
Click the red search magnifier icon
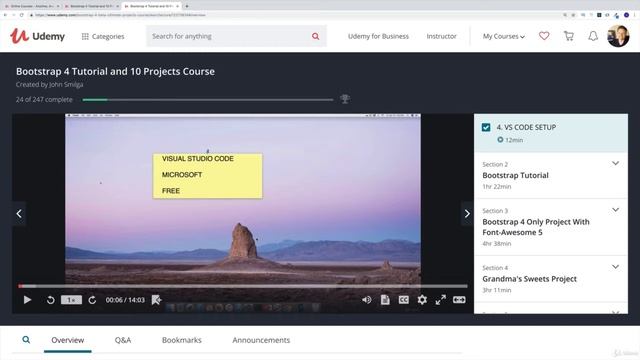click(x=316, y=36)
